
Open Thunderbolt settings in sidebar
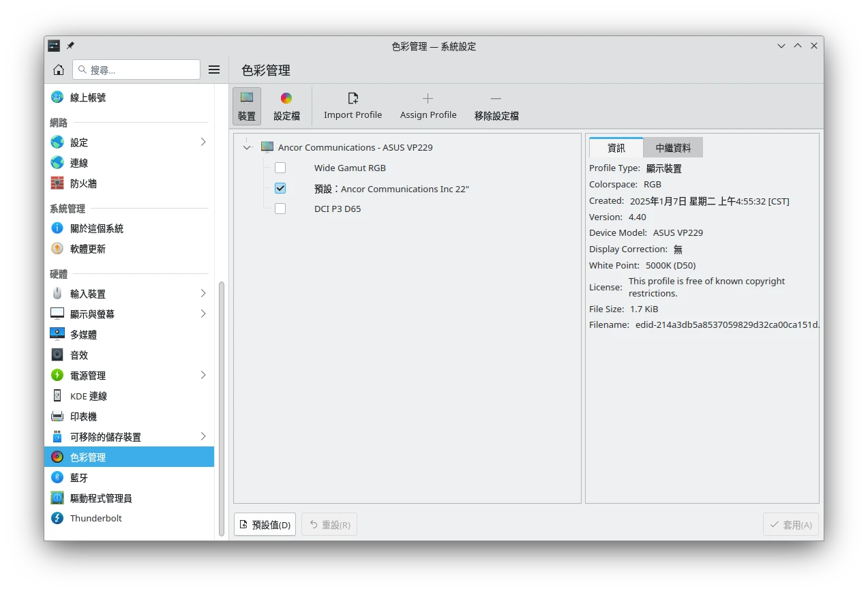pos(95,519)
